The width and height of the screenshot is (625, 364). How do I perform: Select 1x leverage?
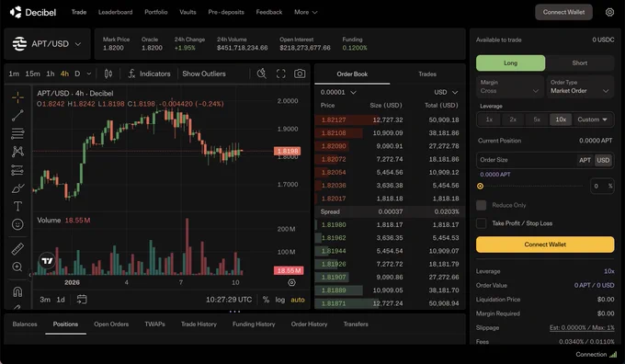point(489,119)
